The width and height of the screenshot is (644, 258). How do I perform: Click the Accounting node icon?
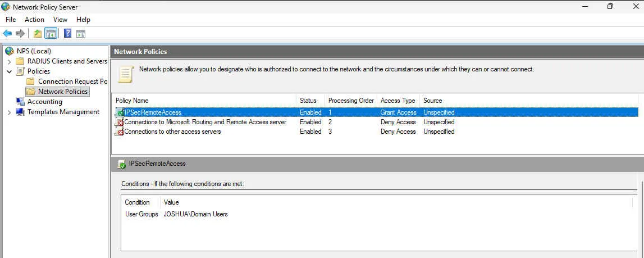pyautogui.click(x=20, y=102)
